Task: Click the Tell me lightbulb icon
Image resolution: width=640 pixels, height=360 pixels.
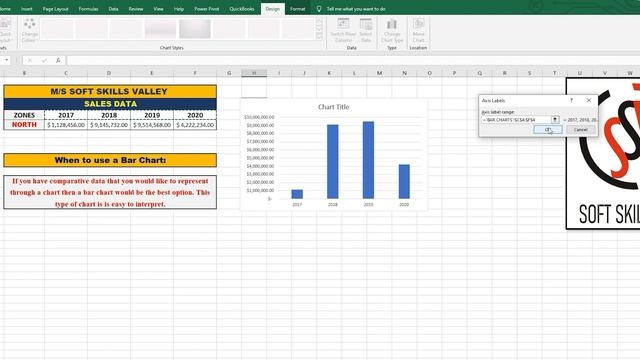Action: tap(319, 9)
